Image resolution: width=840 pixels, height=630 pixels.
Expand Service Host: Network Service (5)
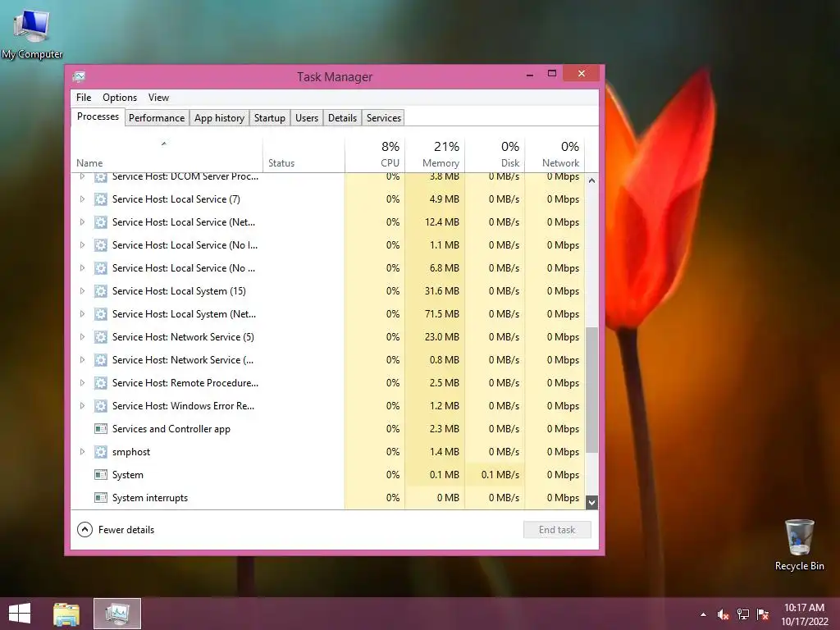pyautogui.click(x=82, y=337)
